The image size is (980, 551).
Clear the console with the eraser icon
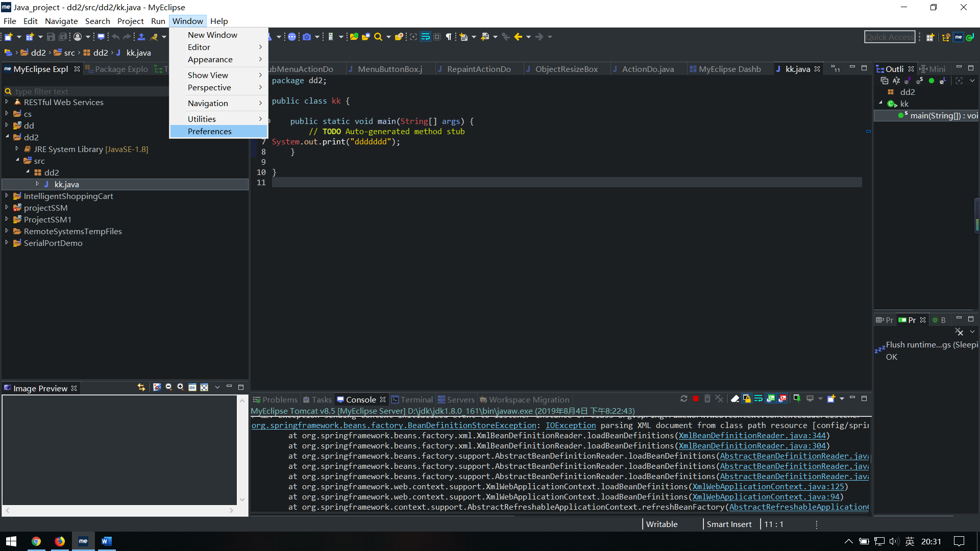735,399
